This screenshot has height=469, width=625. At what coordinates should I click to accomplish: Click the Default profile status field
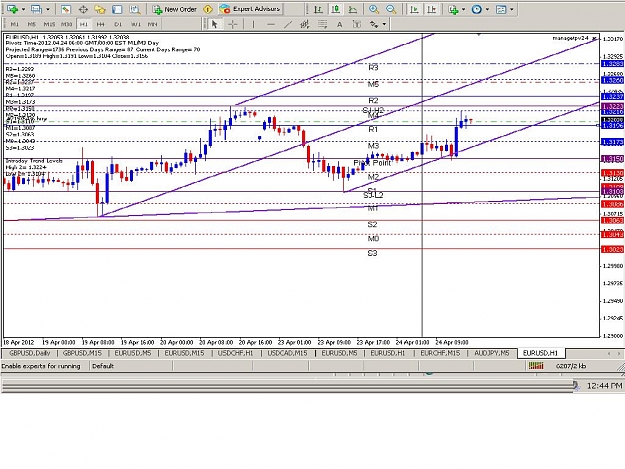coord(103,366)
